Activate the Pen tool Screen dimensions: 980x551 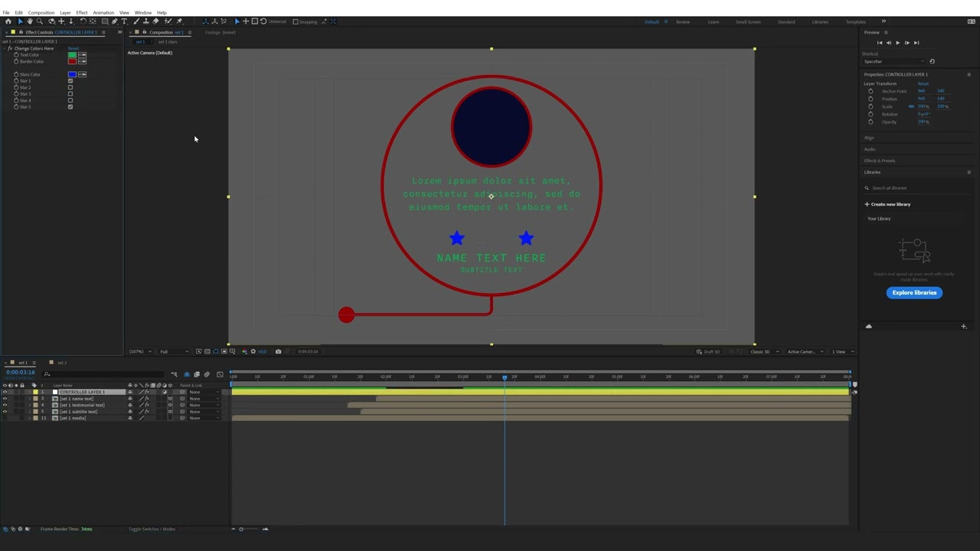115,21
